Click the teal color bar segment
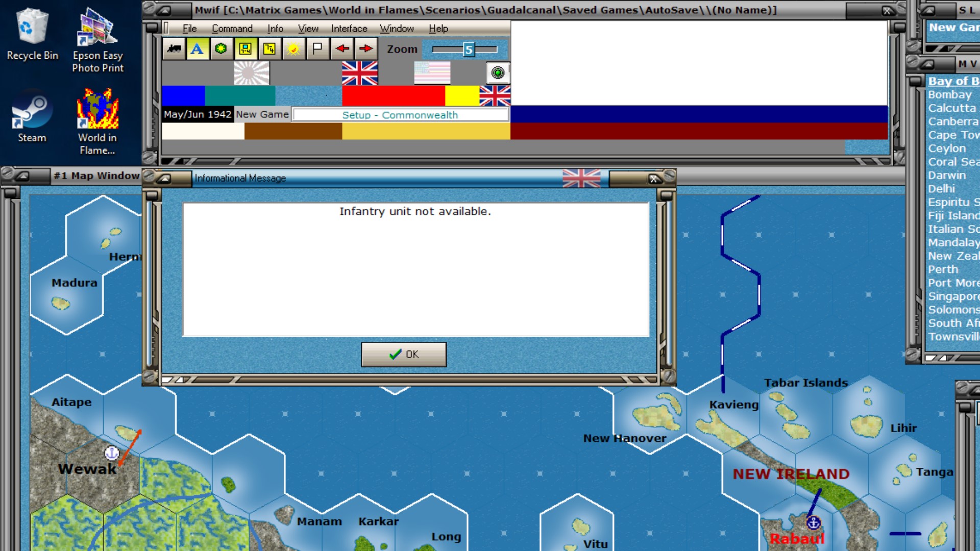 pyautogui.click(x=240, y=95)
